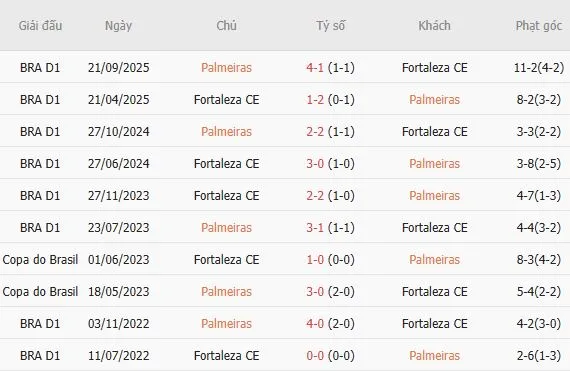Click the 1-2 score on 21/04/2025
The height and width of the screenshot is (371, 570).
click(315, 100)
